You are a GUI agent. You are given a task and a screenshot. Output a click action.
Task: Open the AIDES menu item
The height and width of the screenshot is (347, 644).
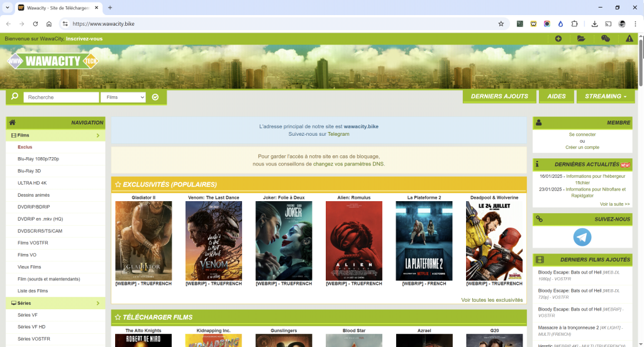[557, 96]
